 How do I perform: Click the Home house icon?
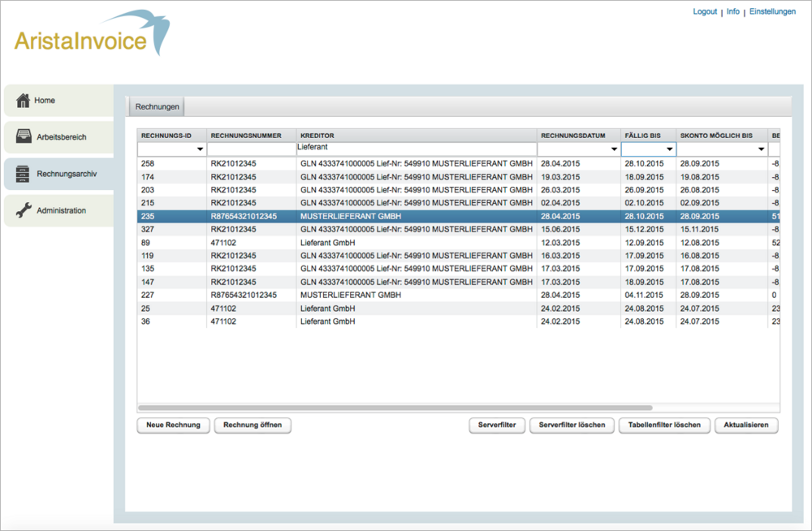[23, 100]
